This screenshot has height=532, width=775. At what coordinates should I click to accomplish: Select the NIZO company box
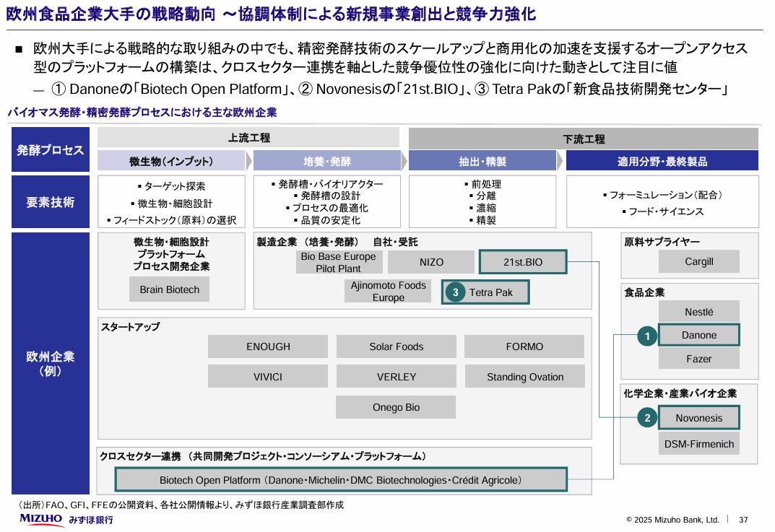[431, 262]
